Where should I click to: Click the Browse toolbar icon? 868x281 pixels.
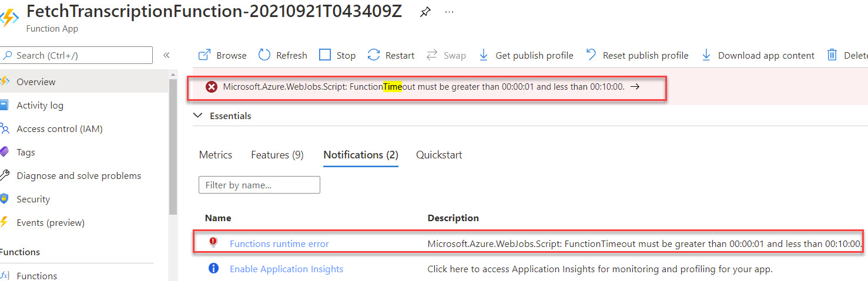point(205,55)
